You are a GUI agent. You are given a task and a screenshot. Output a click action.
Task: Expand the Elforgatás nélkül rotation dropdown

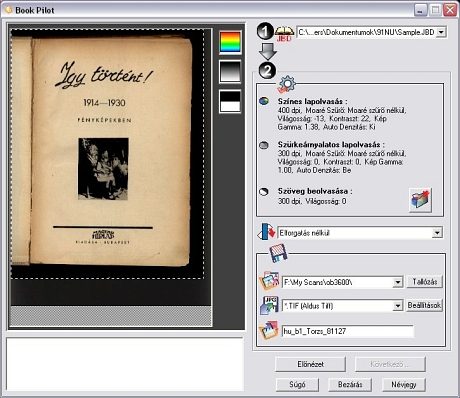437,233
